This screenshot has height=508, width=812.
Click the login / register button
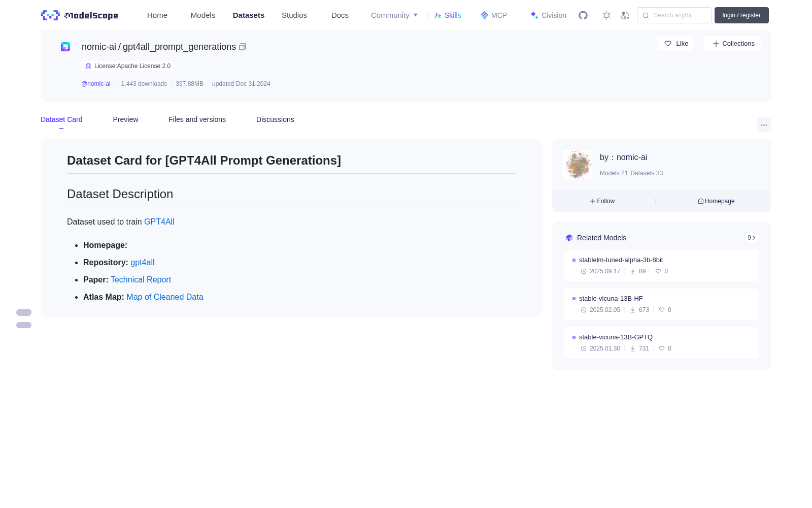click(741, 15)
